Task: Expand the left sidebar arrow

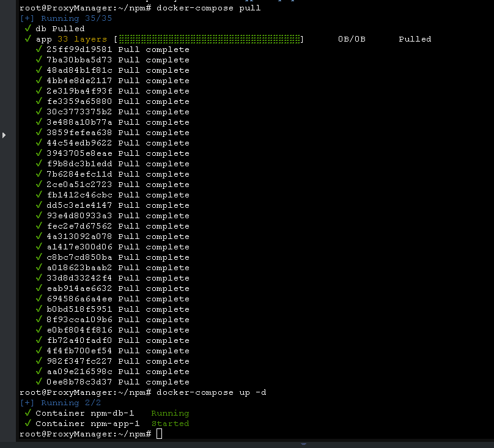Action: pyautogui.click(x=4, y=135)
